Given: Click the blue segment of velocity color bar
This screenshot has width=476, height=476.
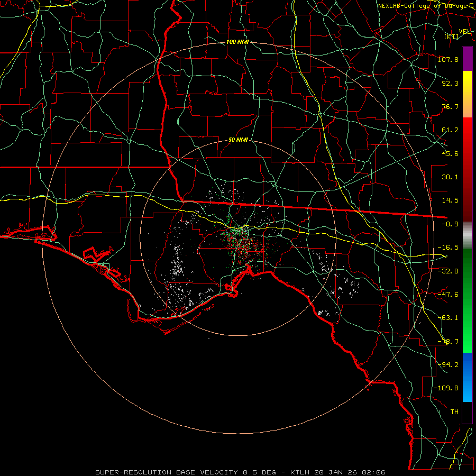Looking at the screenshot, I should (x=467, y=377).
